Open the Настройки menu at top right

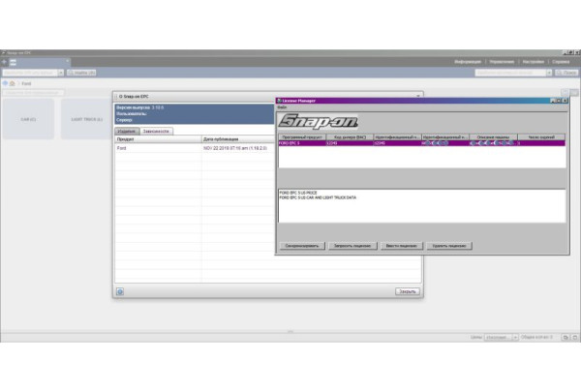(532, 61)
